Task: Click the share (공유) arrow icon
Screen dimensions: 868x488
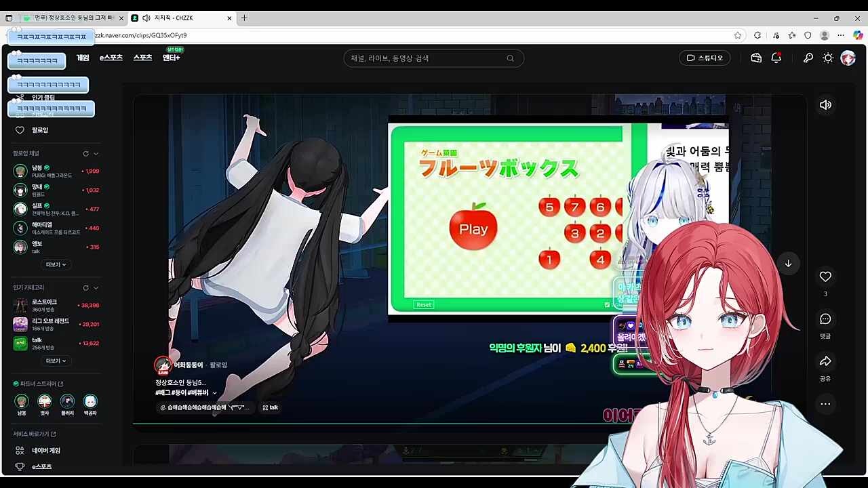Action: pos(825,361)
